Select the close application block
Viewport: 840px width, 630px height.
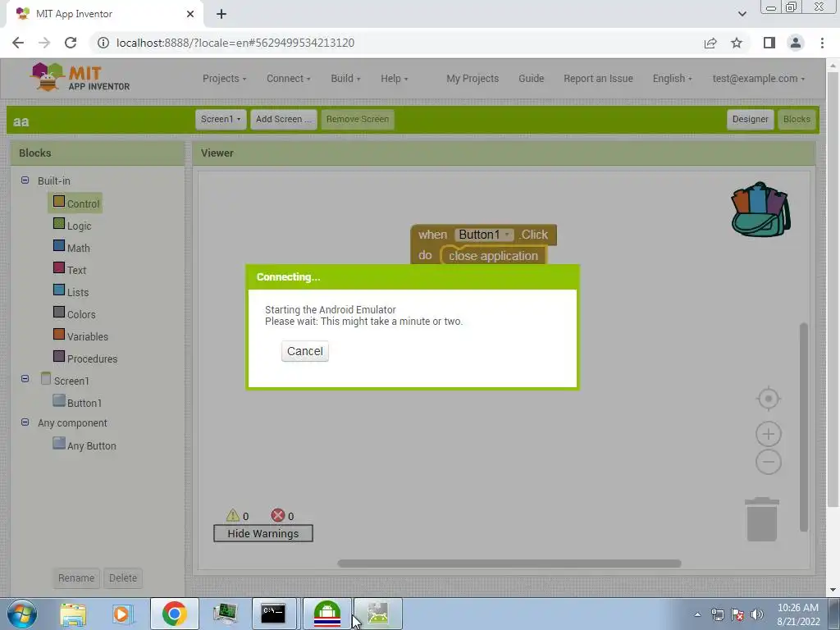point(493,256)
